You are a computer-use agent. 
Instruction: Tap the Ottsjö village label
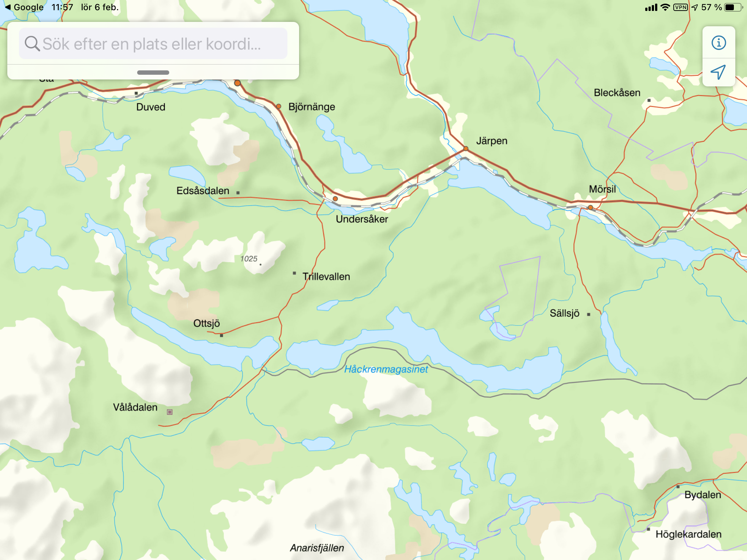point(206,323)
